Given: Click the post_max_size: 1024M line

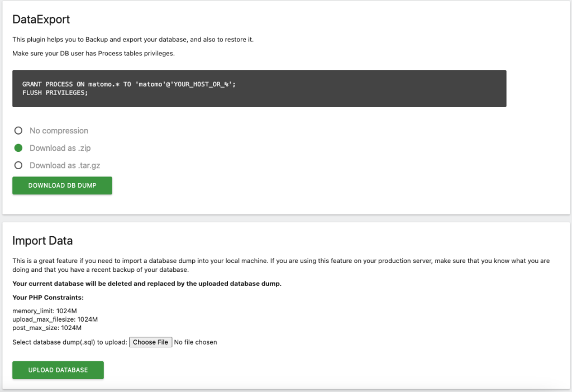Looking at the screenshot, I should click(x=47, y=328).
